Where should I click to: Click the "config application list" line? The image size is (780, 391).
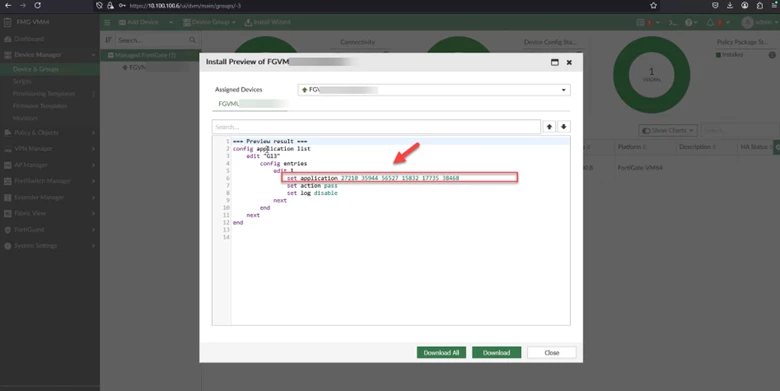[x=272, y=149]
